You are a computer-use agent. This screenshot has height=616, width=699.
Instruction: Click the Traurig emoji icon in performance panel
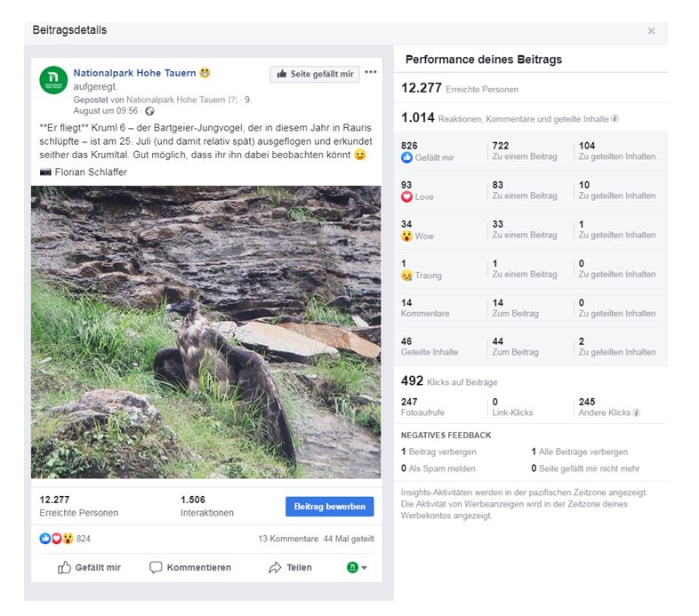406,275
